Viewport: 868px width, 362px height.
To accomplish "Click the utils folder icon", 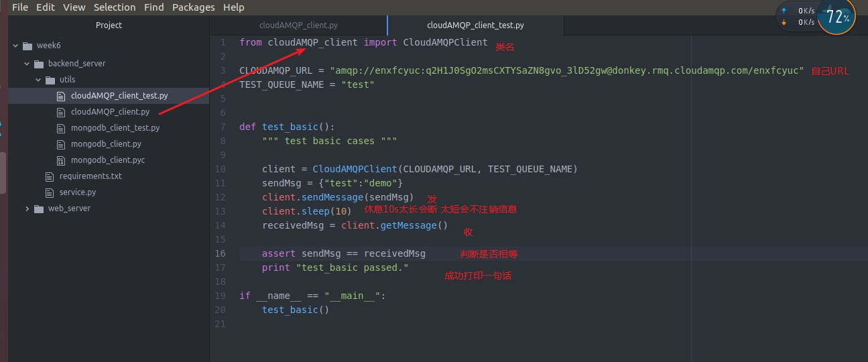I will [50, 80].
